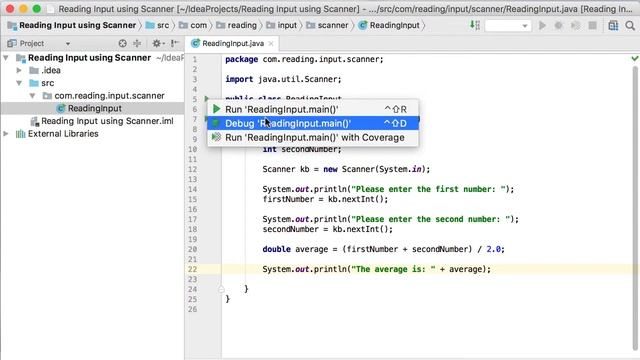Screen dimensions: 640x360
Task: Click 'import java.util.Scanner;' code line
Action: [x=283, y=79]
